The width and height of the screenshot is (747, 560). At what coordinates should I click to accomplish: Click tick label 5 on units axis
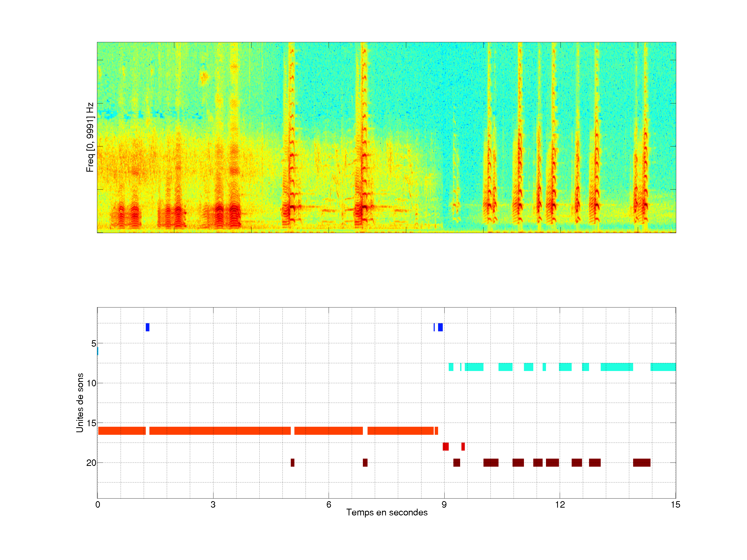(94, 344)
